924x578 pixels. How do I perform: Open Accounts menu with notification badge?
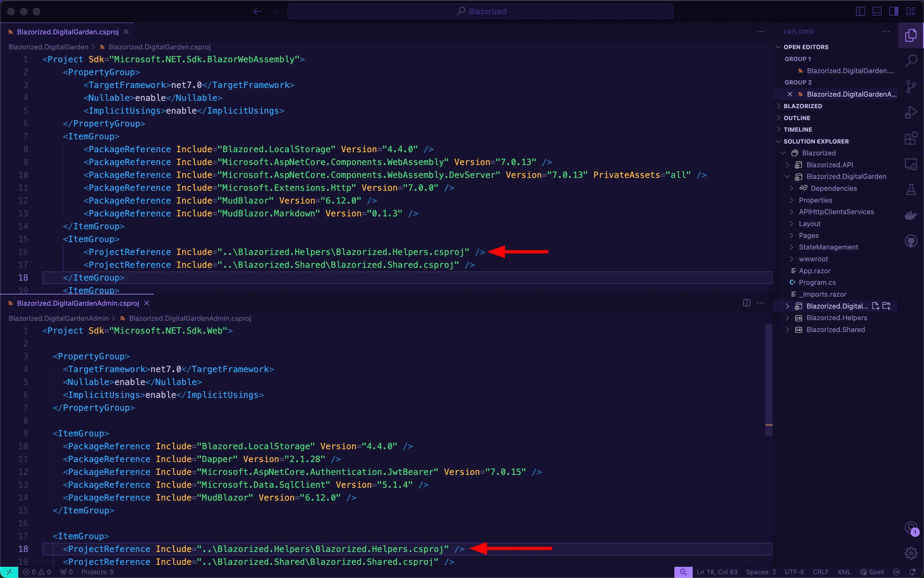tap(911, 528)
